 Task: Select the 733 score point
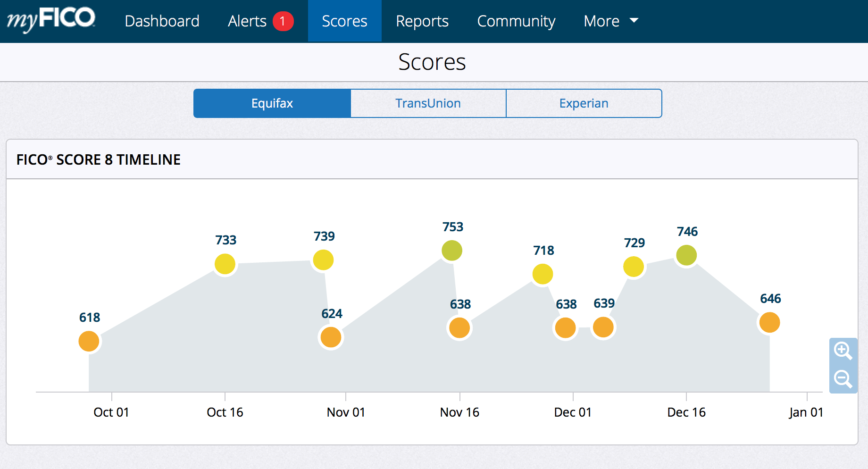click(225, 264)
